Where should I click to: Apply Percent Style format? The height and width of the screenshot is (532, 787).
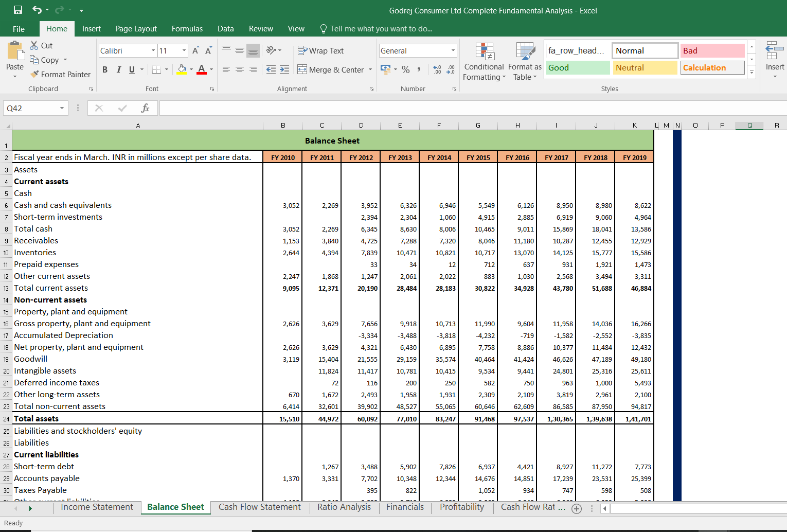pos(406,69)
